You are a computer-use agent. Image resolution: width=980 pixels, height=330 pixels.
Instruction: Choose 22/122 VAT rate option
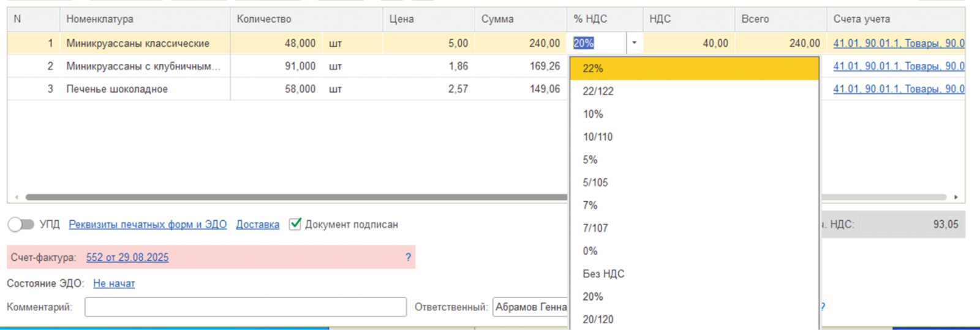click(x=694, y=91)
